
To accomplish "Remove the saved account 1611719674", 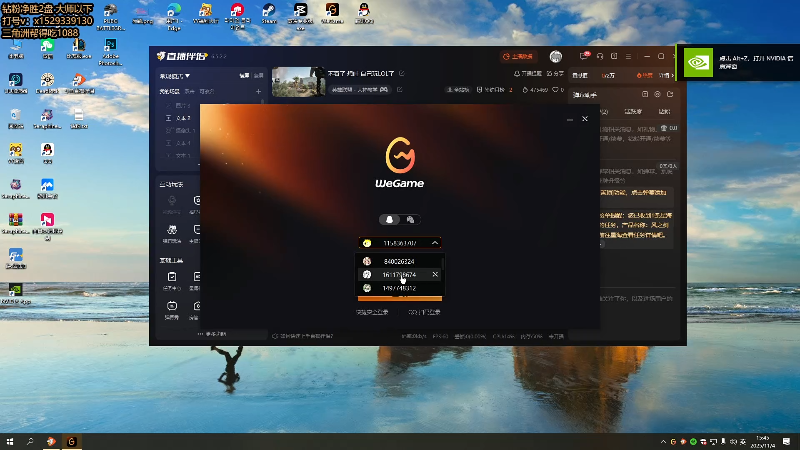I will [435, 274].
